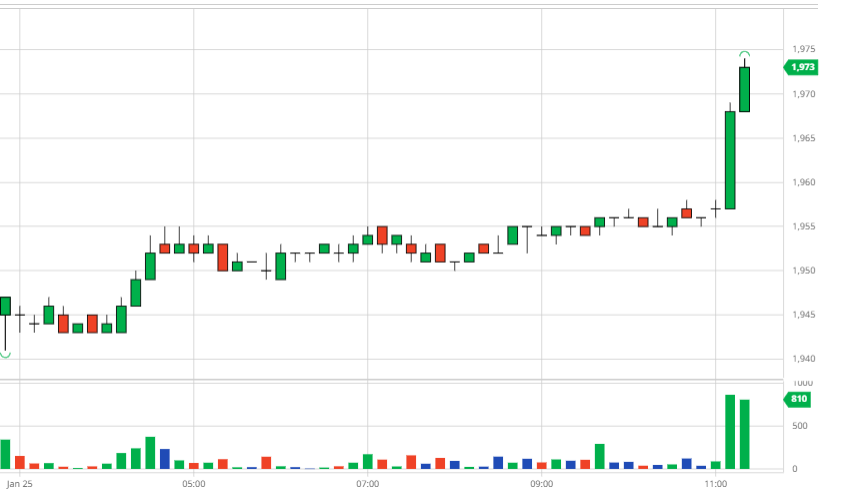Click the 05:00 time axis label
Viewport: 852px width, 495px height.
[x=194, y=484]
